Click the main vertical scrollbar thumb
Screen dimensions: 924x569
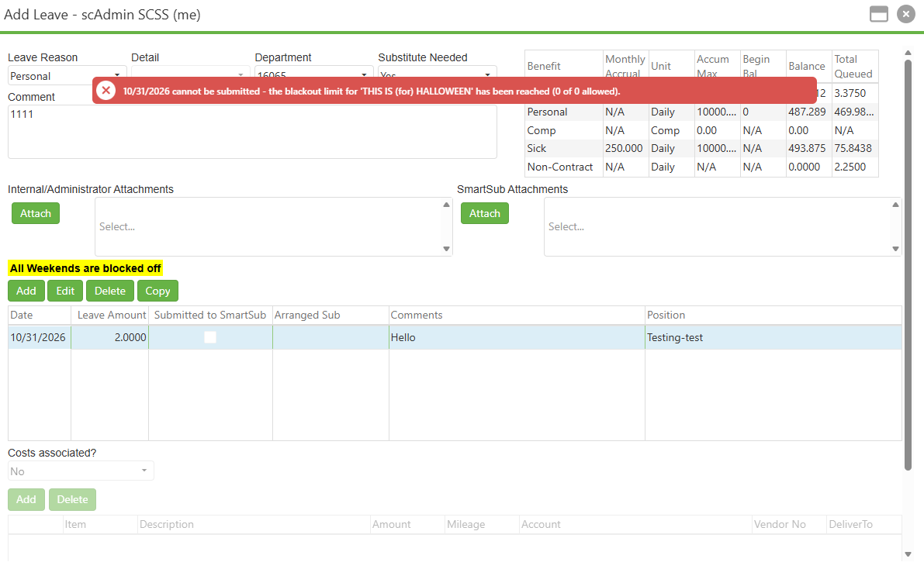click(908, 264)
